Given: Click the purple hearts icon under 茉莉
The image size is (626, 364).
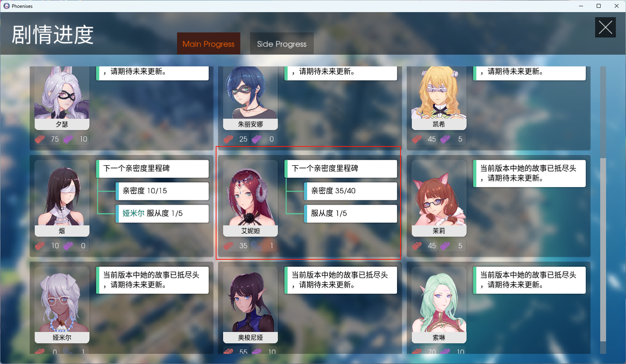Looking at the screenshot, I should [445, 246].
